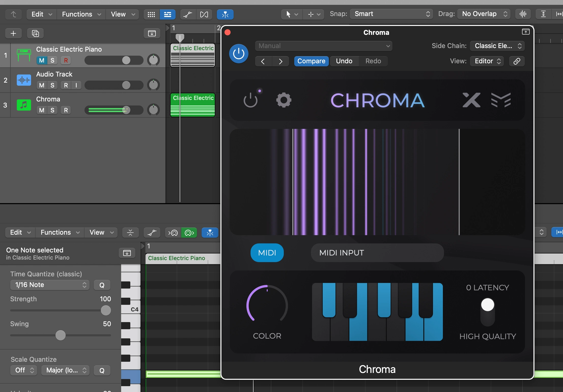Viewport: 563px width, 392px height.
Task: Open the Snap Smart dropdown
Action: click(x=391, y=14)
